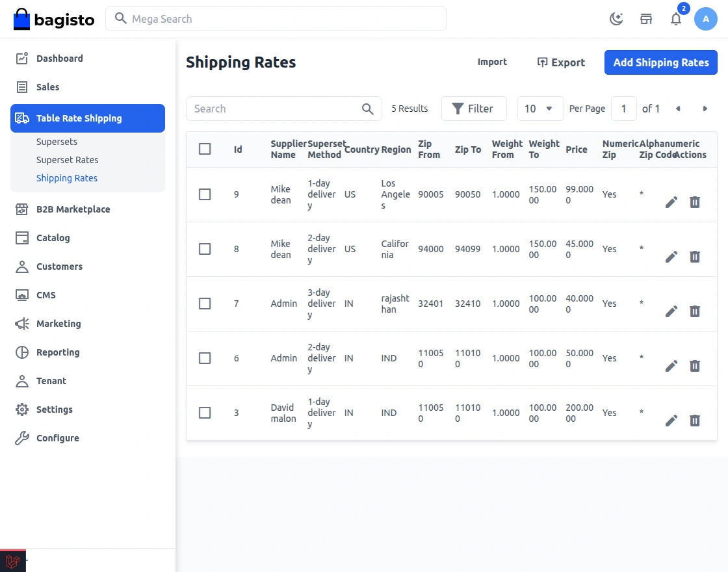Select the checkbox for row Id 7

click(x=205, y=304)
